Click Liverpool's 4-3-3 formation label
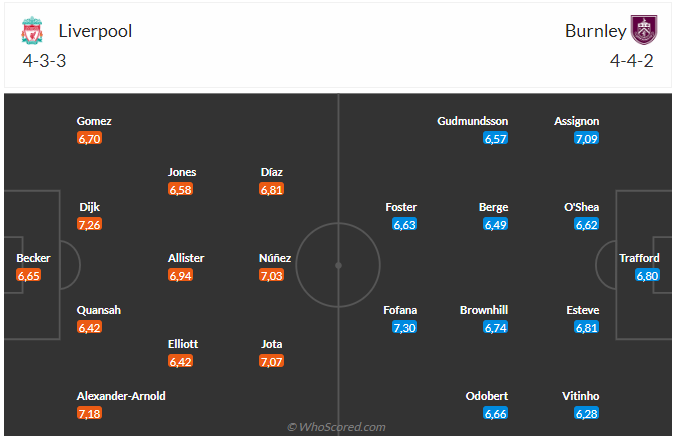Viewport: 677px width, 436px height. coord(45,60)
